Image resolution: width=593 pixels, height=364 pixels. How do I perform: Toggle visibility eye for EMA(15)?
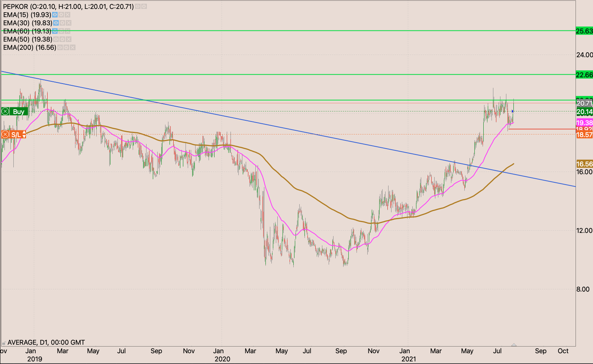click(55, 15)
